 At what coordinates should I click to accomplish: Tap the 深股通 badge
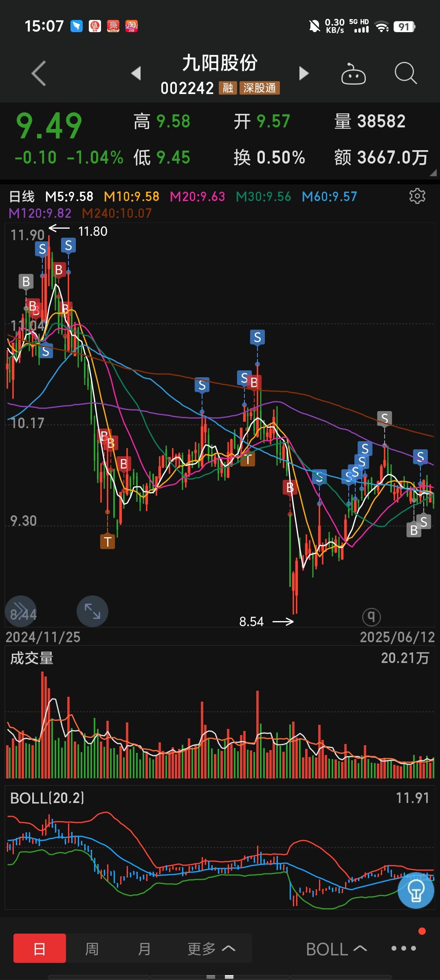click(260, 88)
